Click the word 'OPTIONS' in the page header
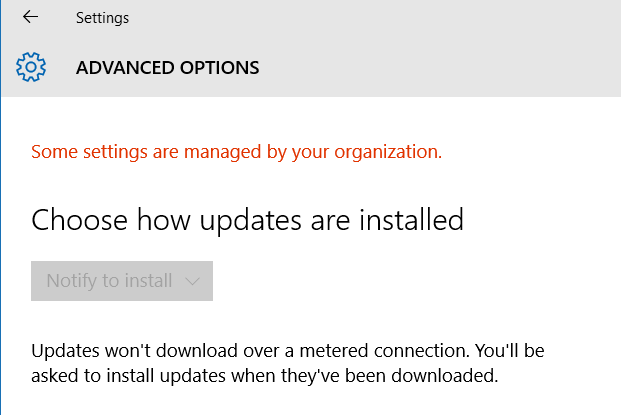 (x=220, y=68)
